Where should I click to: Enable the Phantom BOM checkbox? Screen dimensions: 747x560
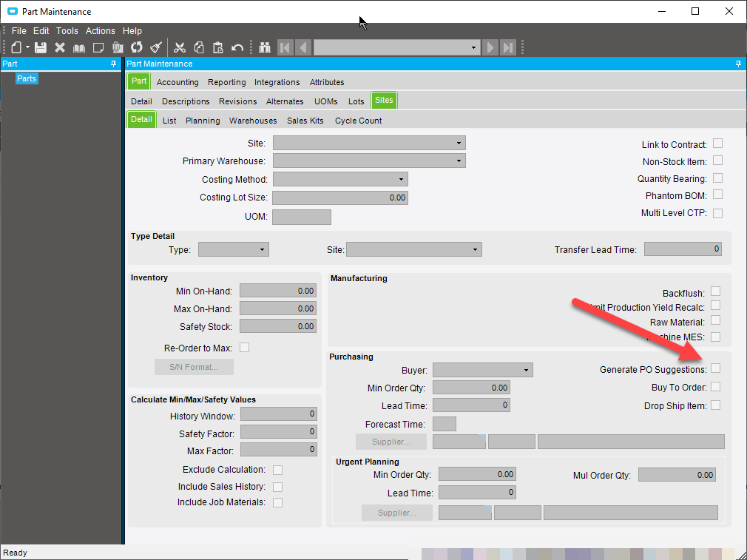(717, 195)
